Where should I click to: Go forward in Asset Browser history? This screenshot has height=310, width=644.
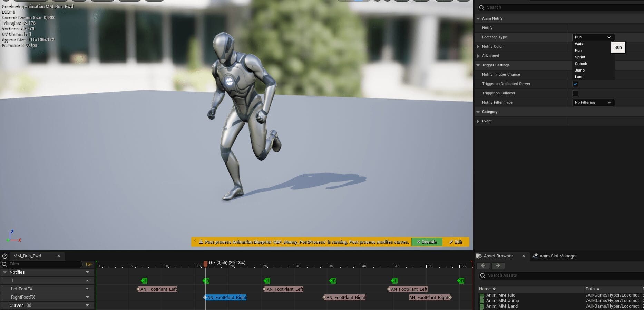click(x=498, y=266)
